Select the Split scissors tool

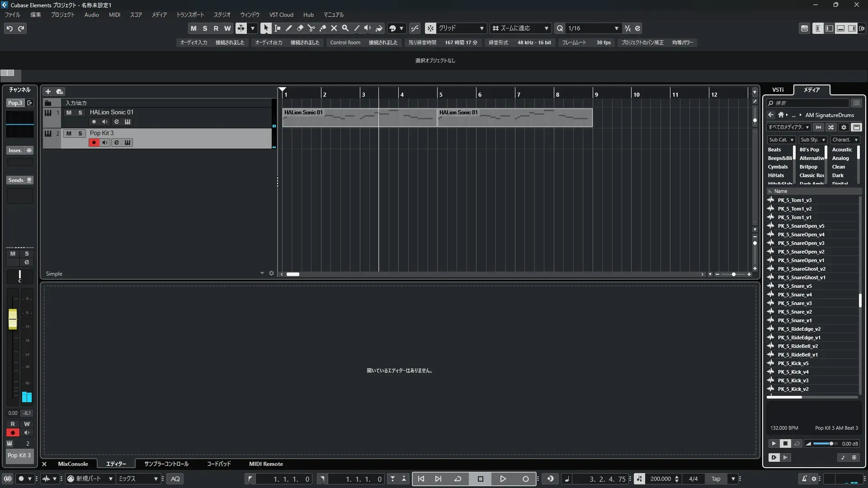[311, 28]
